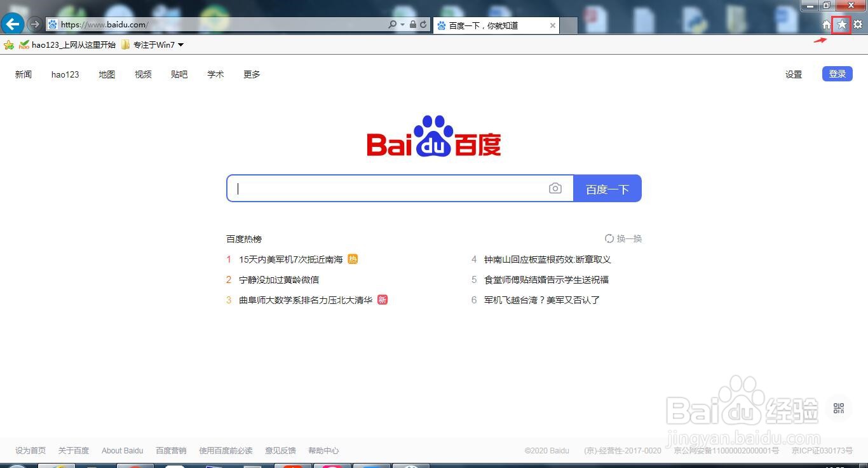
Task: Expand the 专注于Win7 favorites folder
Action: [x=153, y=45]
